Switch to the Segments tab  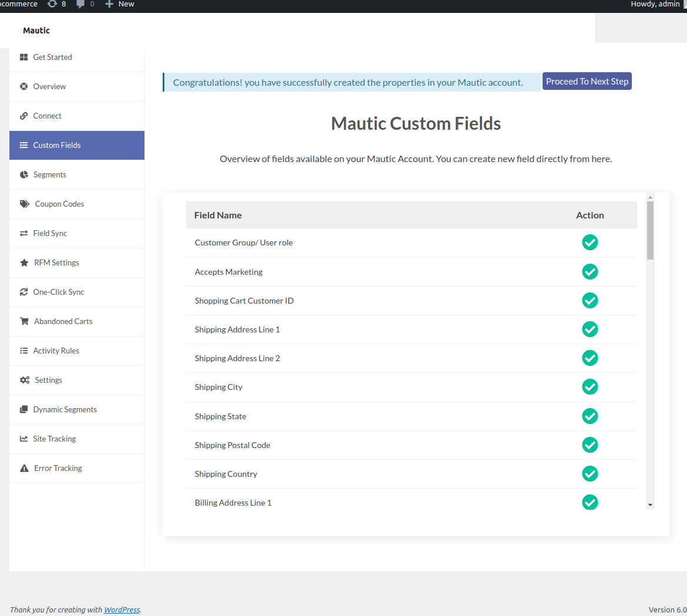(x=77, y=175)
